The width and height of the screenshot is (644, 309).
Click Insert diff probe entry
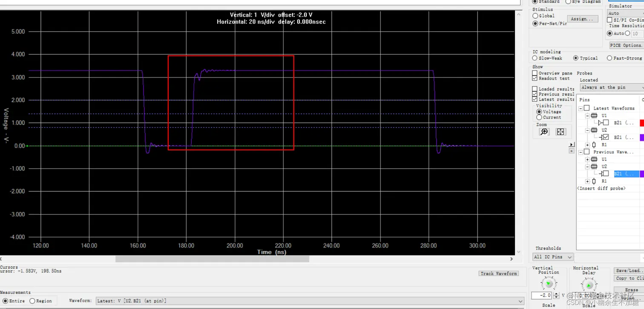(x=601, y=188)
